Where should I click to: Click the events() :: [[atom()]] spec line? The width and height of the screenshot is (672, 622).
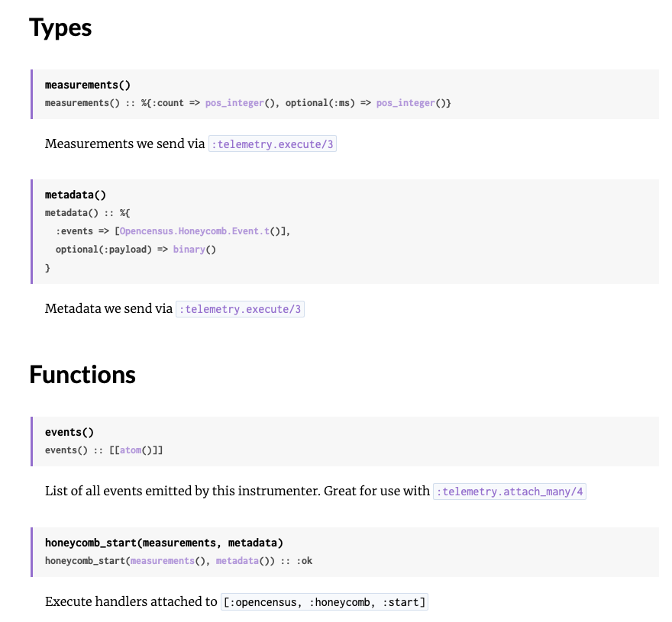(x=104, y=450)
